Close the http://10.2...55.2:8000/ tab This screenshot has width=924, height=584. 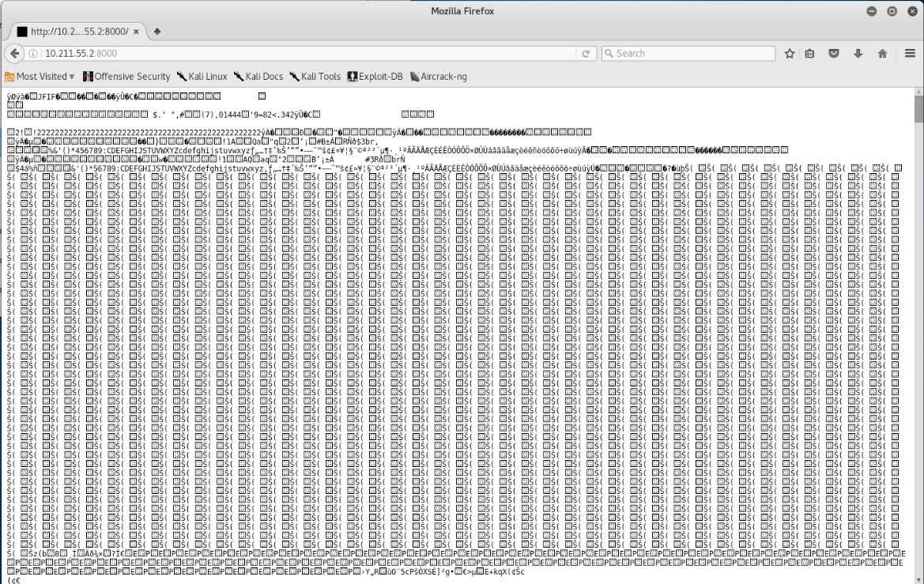point(136,32)
